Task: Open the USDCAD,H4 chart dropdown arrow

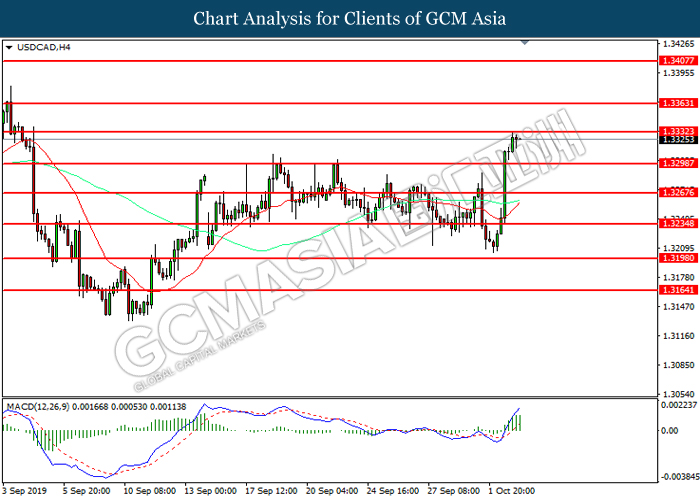Action: pyautogui.click(x=8, y=47)
